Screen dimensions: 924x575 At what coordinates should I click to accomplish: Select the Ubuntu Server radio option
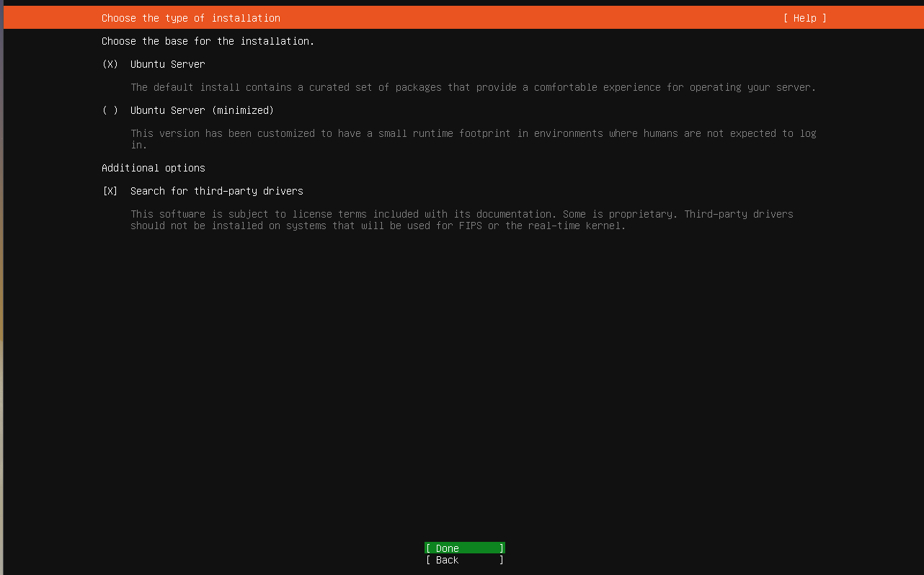110,64
